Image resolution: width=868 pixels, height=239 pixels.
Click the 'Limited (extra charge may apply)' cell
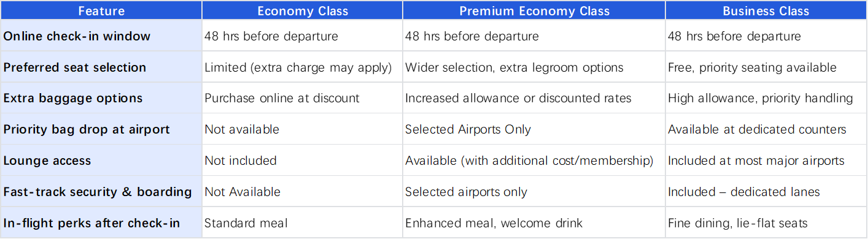tap(303, 67)
